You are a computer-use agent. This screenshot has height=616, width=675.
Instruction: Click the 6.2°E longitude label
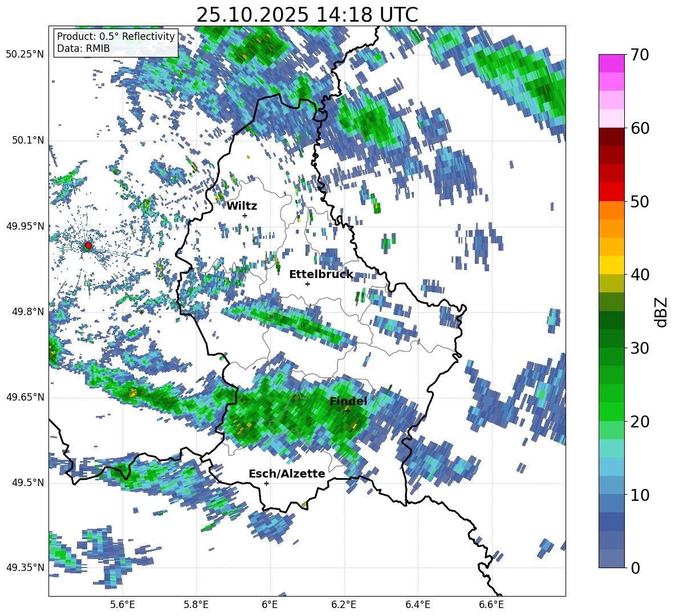tap(344, 605)
